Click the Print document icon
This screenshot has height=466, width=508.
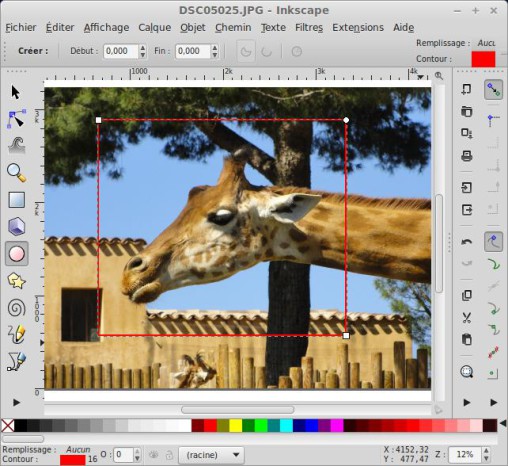coord(467,156)
